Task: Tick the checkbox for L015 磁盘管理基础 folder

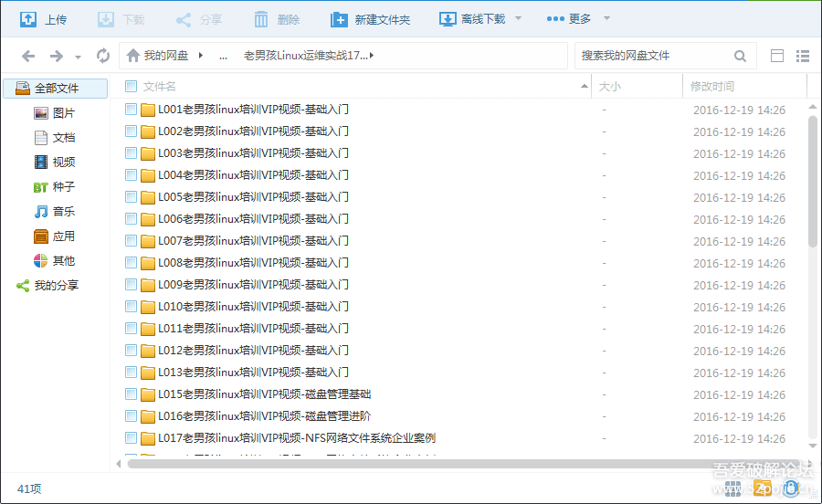Action: point(131,394)
